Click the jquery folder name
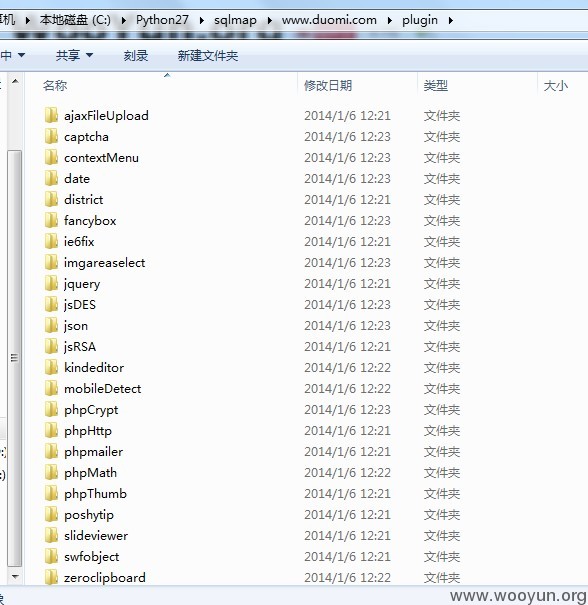The height and width of the screenshot is (605, 588). point(82,284)
